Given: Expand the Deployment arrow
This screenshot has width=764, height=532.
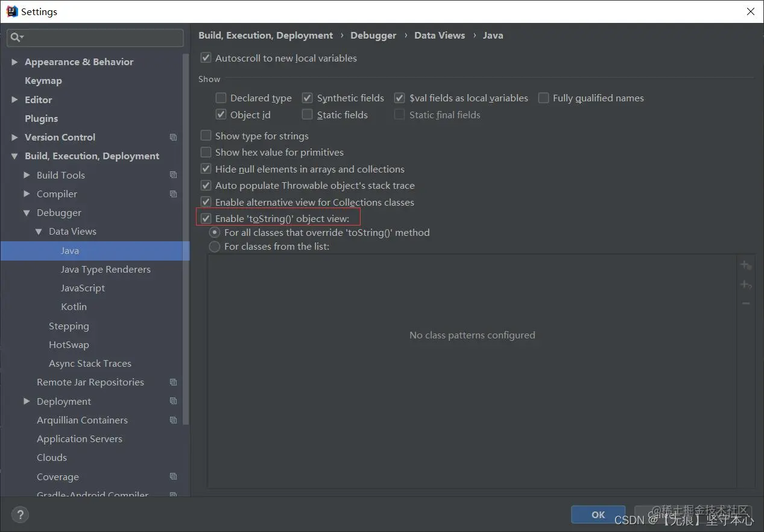Looking at the screenshot, I should click(27, 401).
